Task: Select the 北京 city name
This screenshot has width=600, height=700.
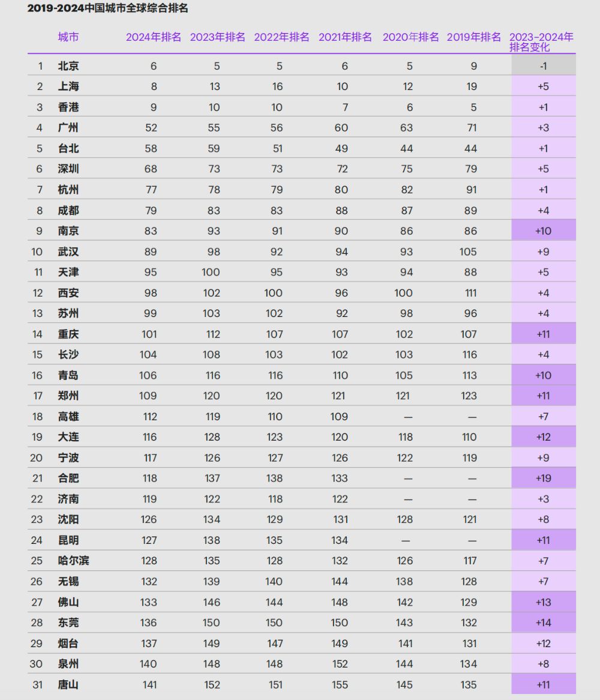Action: pos(68,66)
